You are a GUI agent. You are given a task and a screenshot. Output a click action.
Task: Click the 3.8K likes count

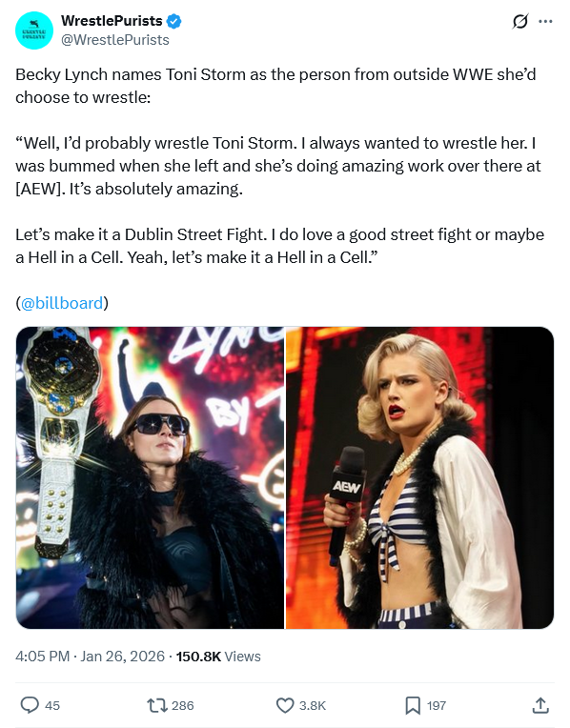(313, 706)
